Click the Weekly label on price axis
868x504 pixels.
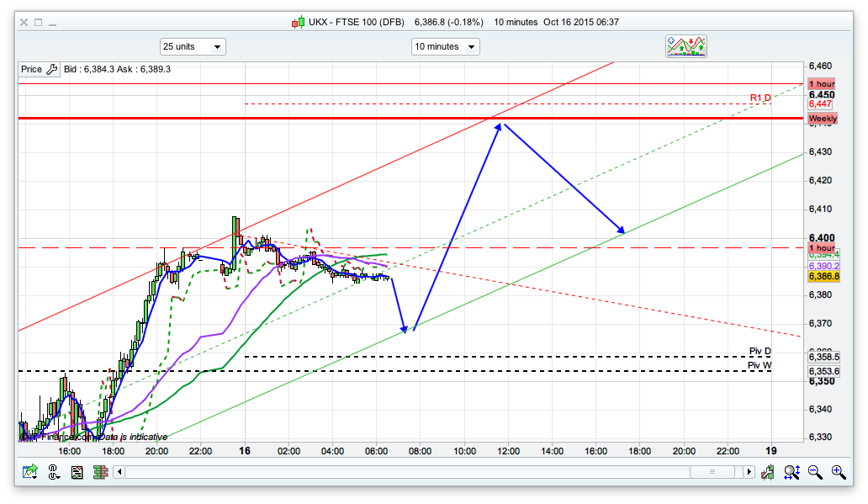[822, 119]
